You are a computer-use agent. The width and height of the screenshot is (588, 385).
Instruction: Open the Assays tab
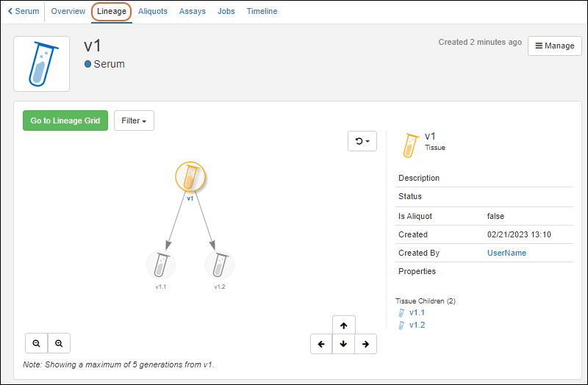pyautogui.click(x=193, y=12)
